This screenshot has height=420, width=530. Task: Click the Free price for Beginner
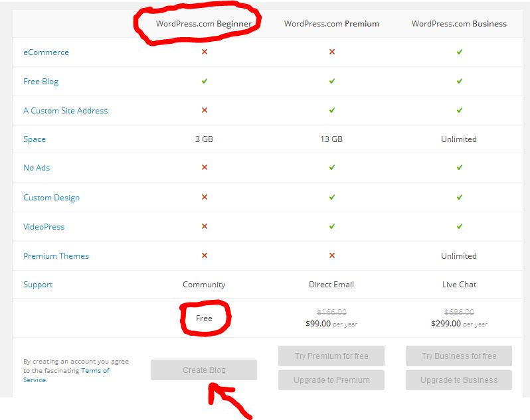(x=204, y=318)
